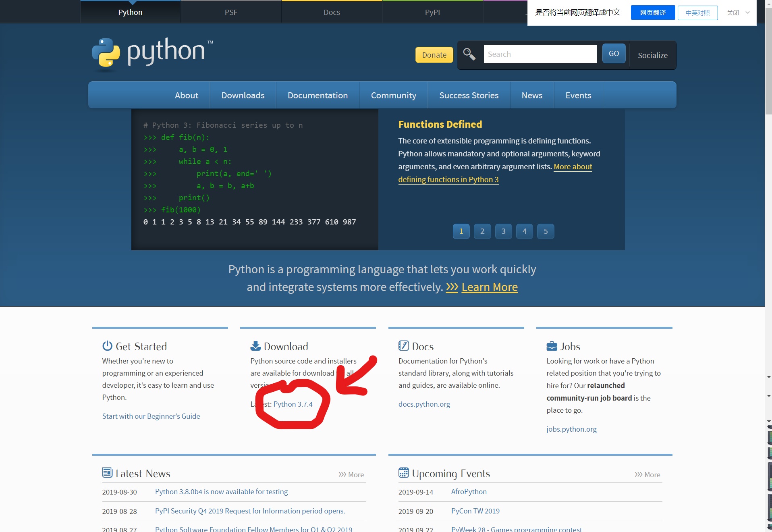Open the Documentation menu

318,95
